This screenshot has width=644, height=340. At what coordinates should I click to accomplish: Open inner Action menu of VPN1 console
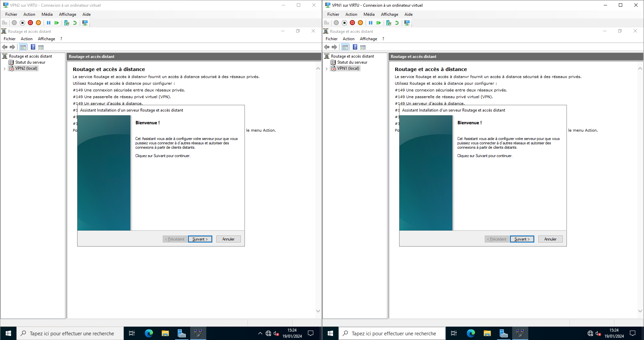pyautogui.click(x=348, y=39)
